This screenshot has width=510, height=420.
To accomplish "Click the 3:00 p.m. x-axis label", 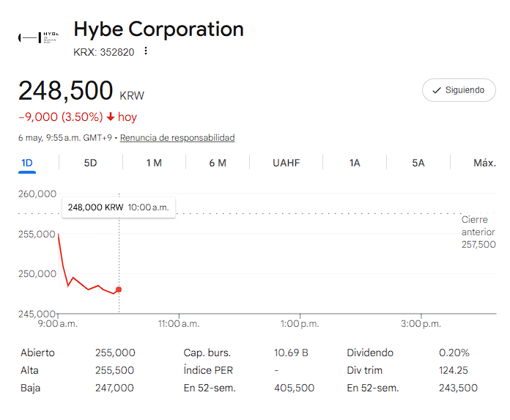I will click(421, 324).
